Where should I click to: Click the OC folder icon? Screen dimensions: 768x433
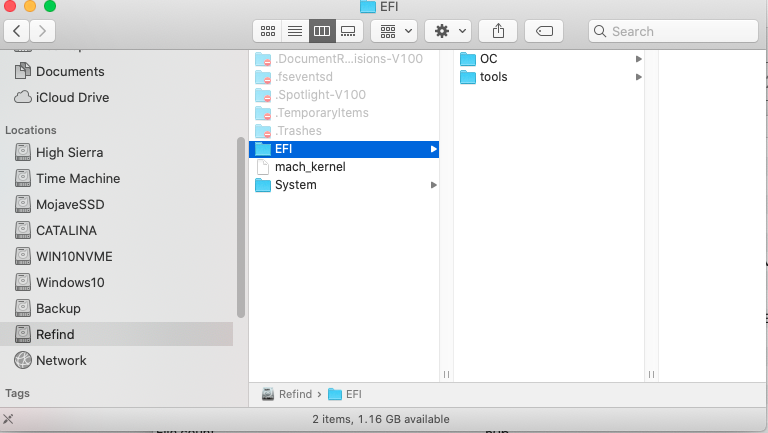click(468, 59)
